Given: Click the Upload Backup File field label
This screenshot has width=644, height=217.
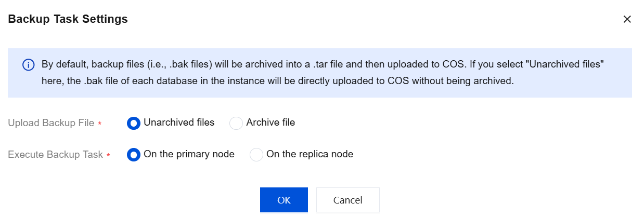Looking at the screenshot, I should [51, 123].
